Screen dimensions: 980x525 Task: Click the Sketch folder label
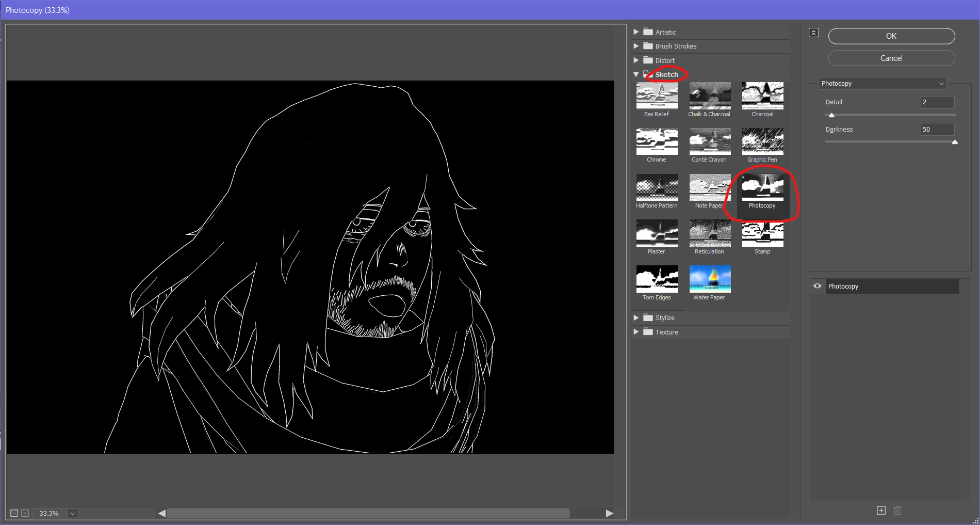point(666,74)
